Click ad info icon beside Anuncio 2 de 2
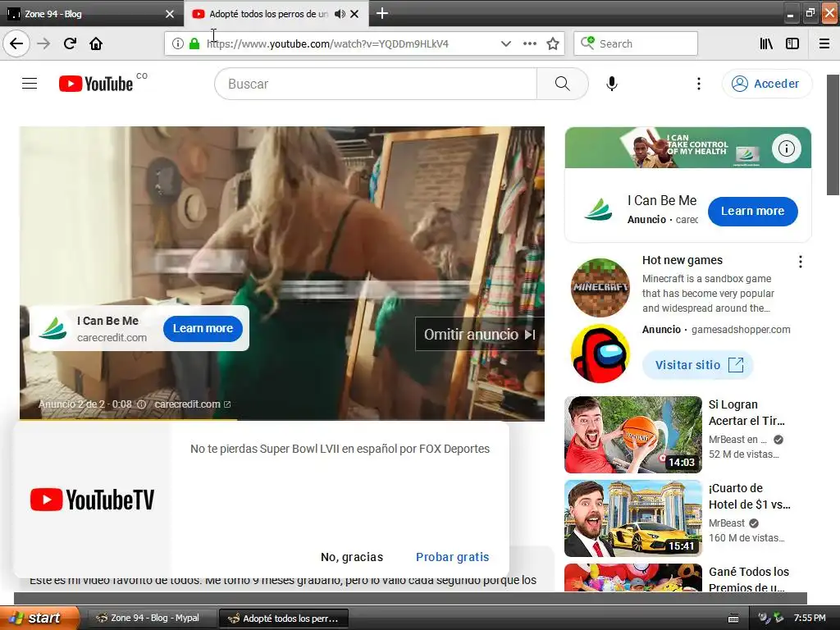The image size is (840, 630). click(x=141, y=404)
